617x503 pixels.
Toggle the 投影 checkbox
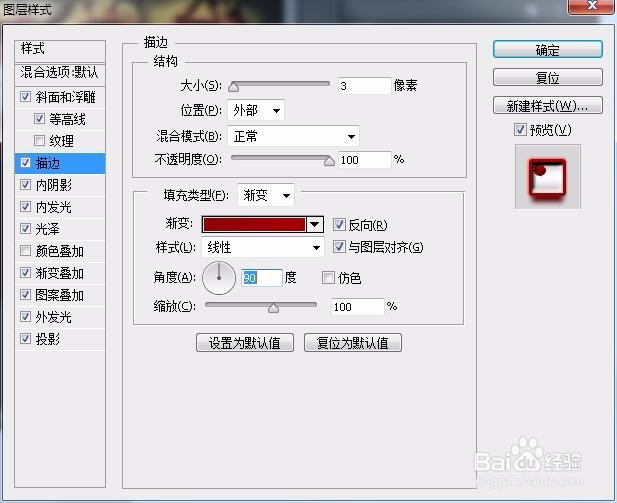coord(26,338)
